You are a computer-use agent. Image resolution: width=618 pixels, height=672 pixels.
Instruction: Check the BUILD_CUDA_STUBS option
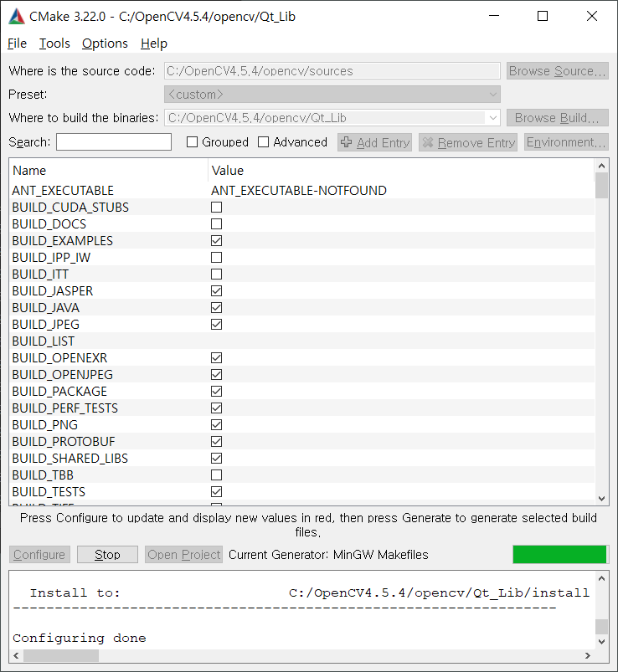point(217,207)
